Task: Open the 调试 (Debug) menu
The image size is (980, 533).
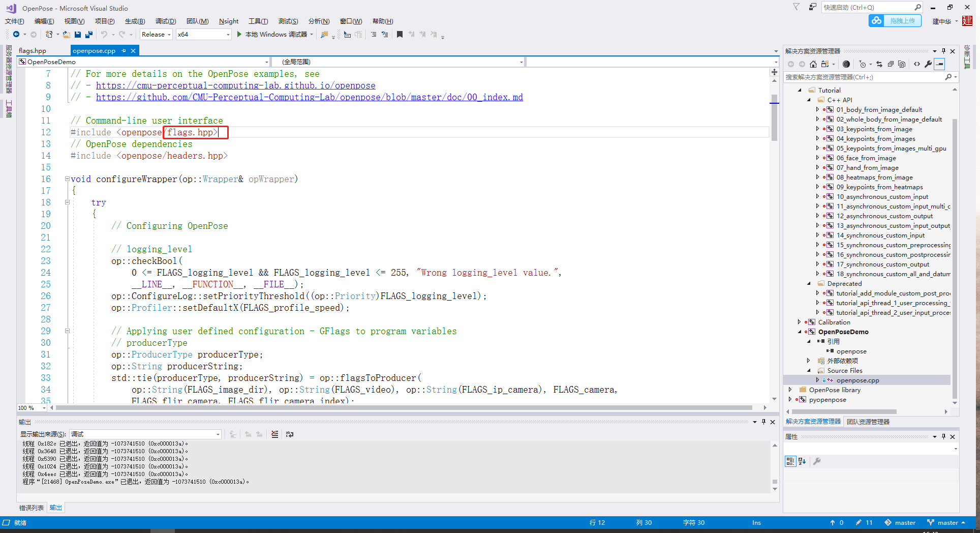Action: pos(165,21)
